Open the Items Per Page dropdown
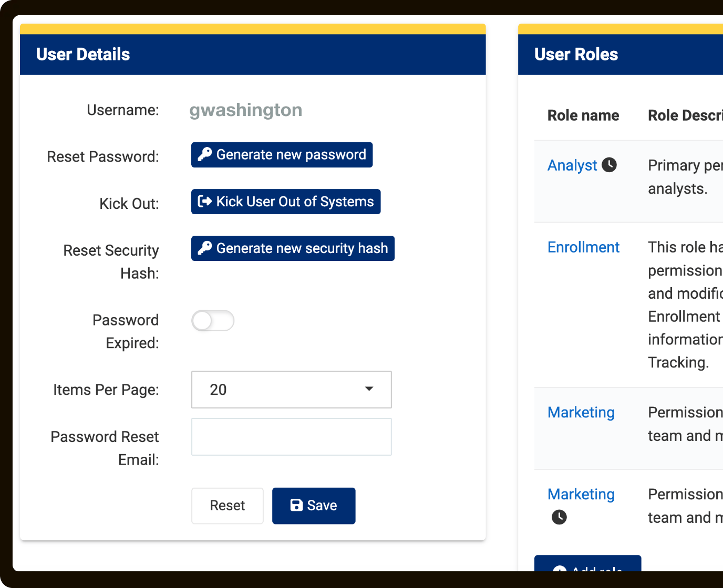This screenshot has height=588, width=723. 291,390
